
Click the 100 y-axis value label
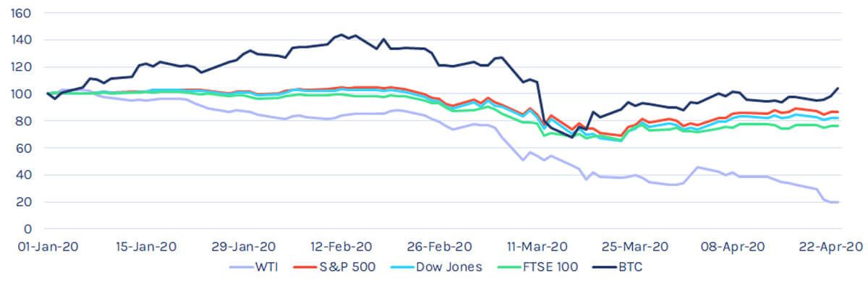22,94
